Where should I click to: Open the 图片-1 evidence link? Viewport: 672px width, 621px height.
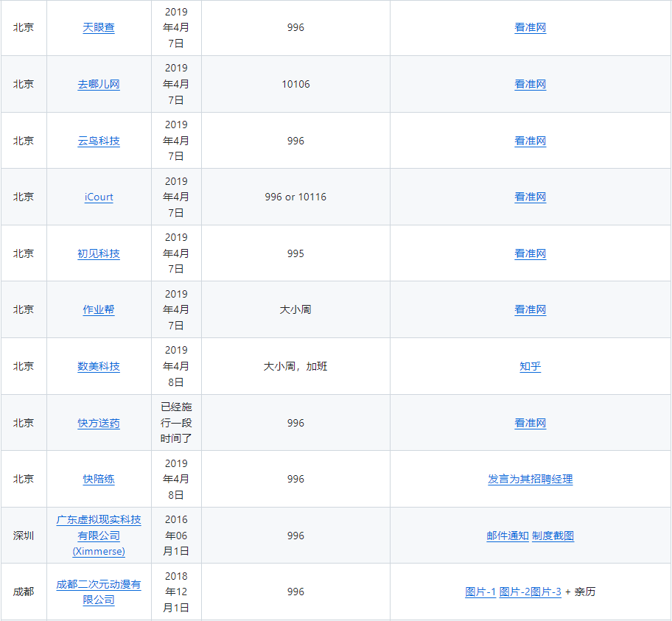(480, 592)
